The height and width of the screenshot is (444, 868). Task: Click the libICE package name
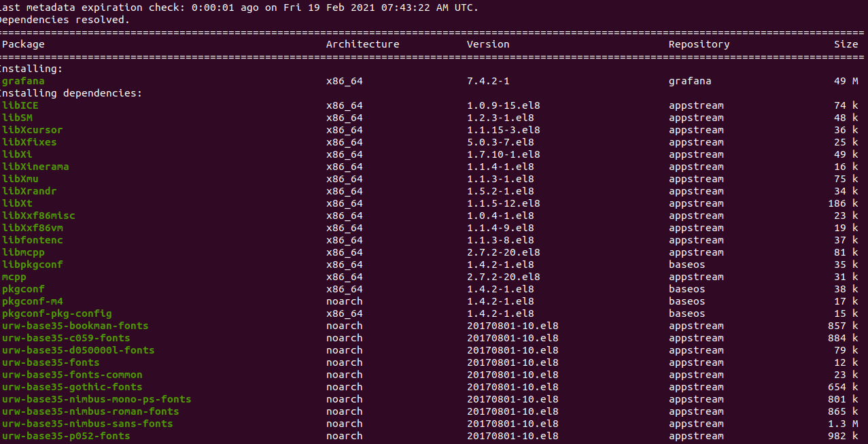(x=20, y=105)
